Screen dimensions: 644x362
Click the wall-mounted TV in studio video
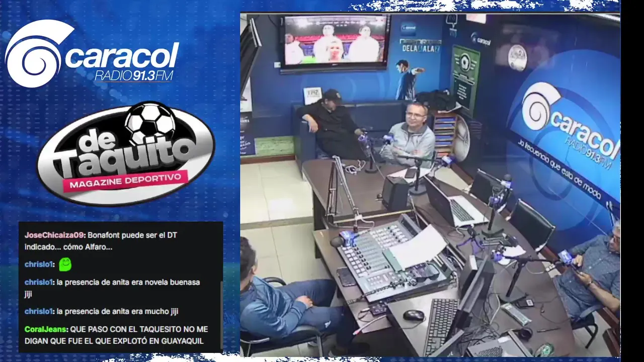[x=335, y=43]
